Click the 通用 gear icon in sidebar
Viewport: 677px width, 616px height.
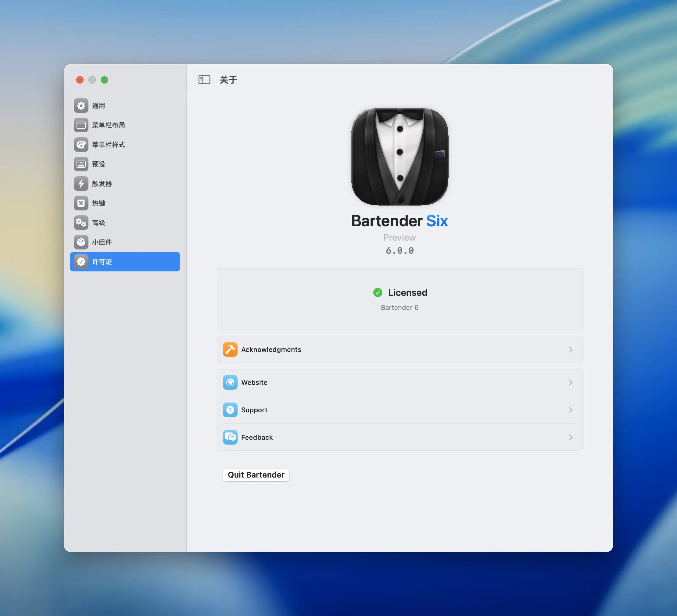pyautogui.click(x=81, y=106)
